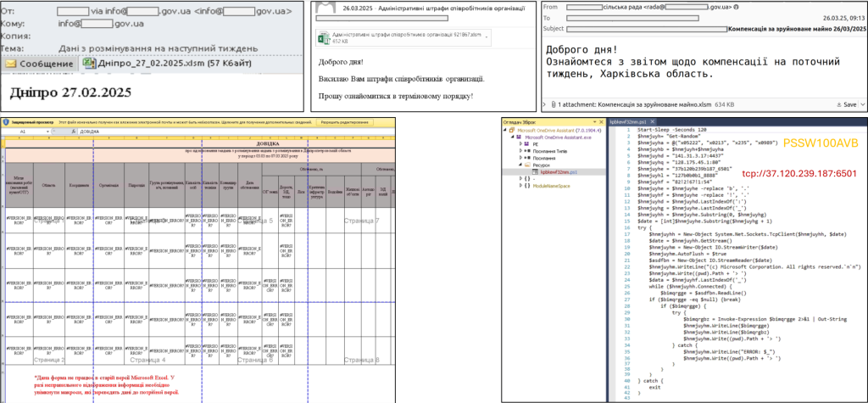Screen dimensions: 868x403
Task: Click code line Start-Sleep -Seconds 120
Action: (x=670, y=130)
